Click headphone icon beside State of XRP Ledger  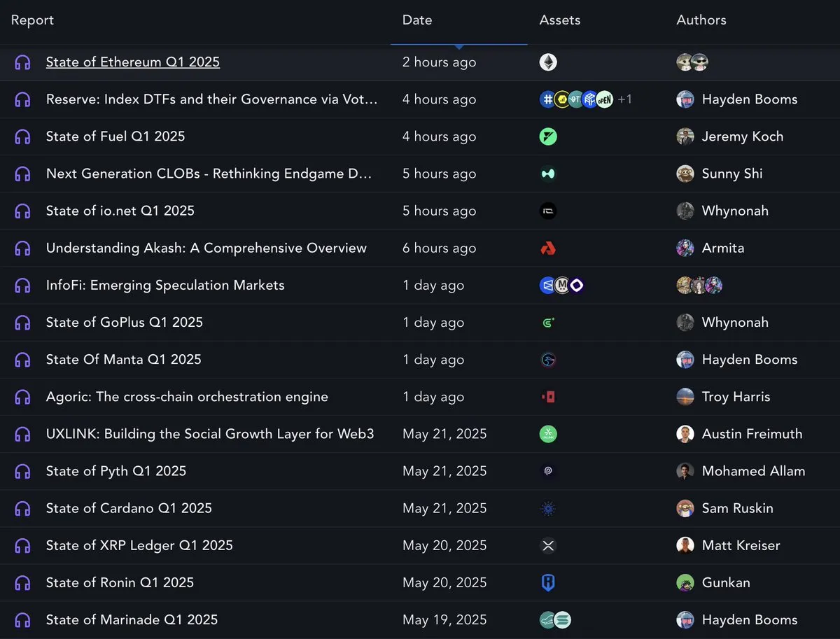point(22,545)
